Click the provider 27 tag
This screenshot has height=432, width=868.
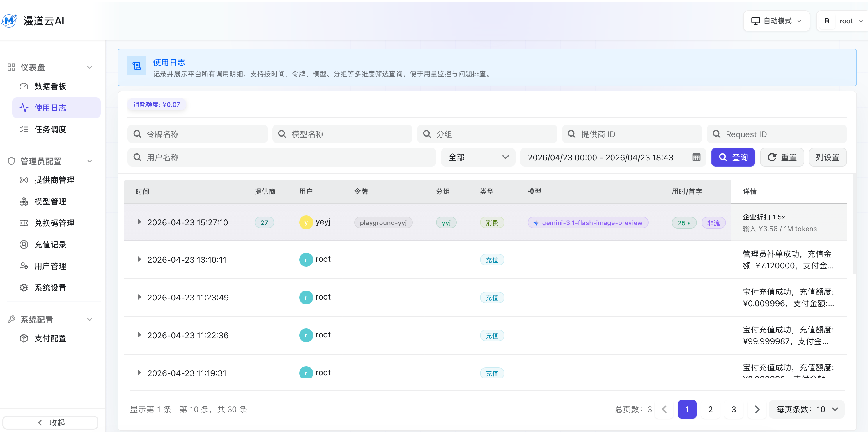click(x=264, y=223)
